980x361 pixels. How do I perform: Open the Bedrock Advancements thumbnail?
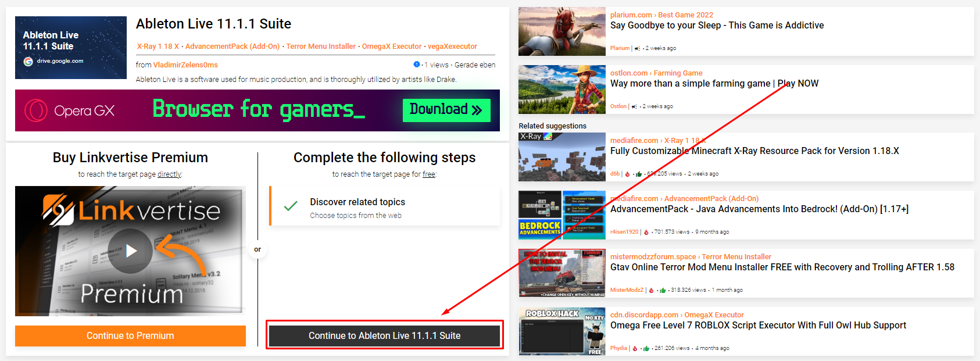[x=562, y=215]
